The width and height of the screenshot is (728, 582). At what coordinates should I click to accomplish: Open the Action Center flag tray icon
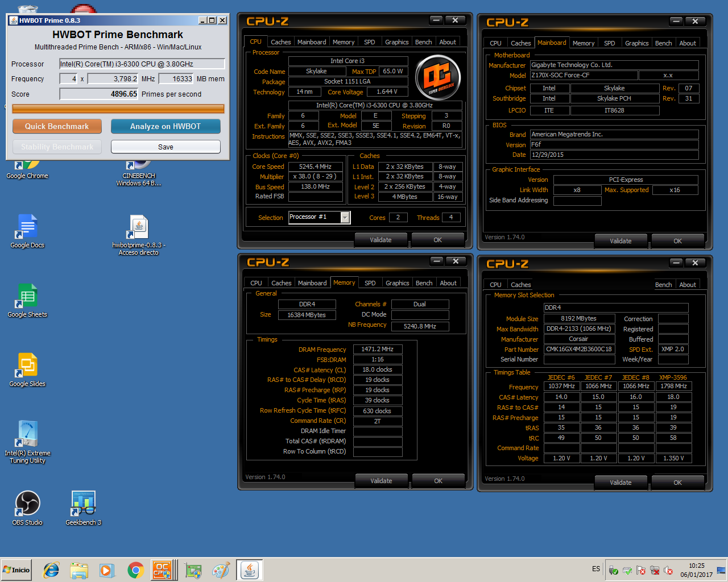tap(641, 570)
